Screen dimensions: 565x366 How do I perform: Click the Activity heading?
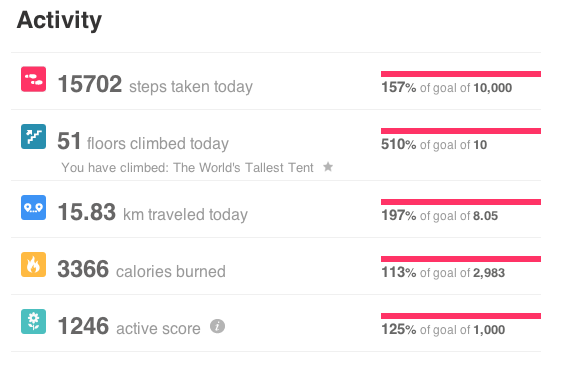pos(59,20)
